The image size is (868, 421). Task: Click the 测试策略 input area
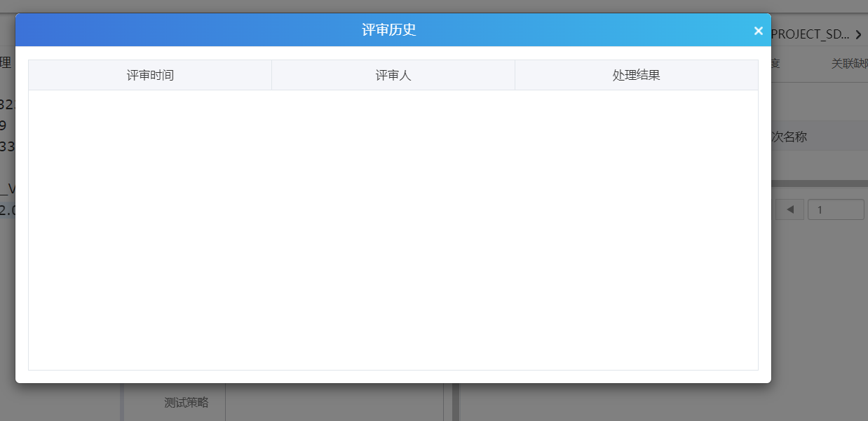pos(334,402)
